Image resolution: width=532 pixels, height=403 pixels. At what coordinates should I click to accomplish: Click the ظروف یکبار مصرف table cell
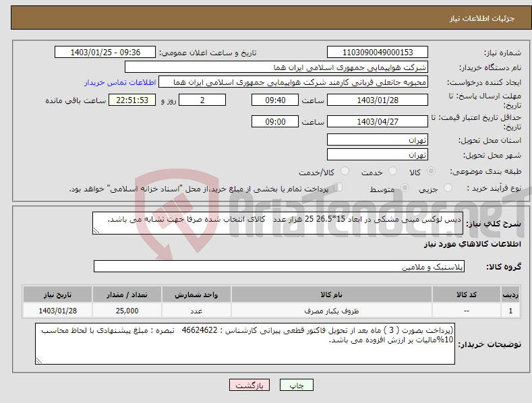(x=332, y=311)
